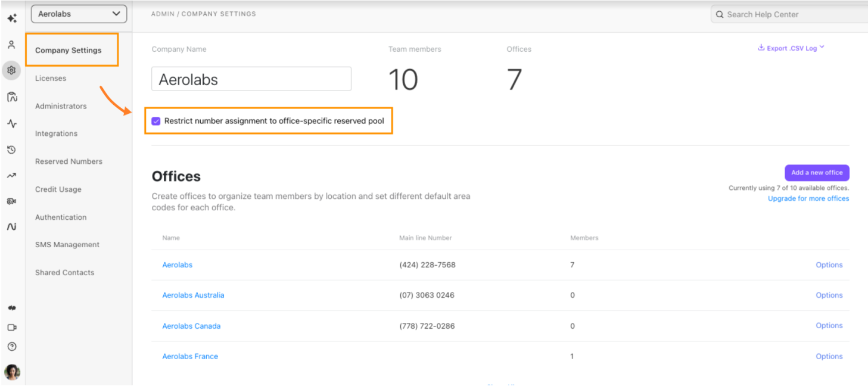Open the person profile icon in left rail
Screen dimensions: 868x386
point(11,45)
